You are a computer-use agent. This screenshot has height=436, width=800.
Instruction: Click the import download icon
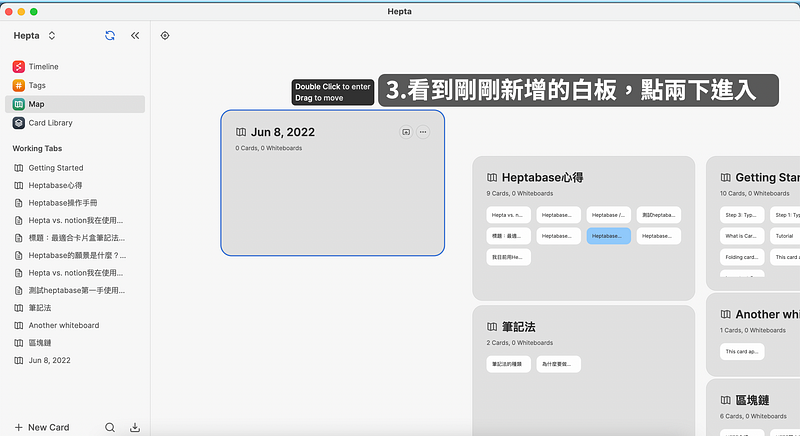pyautogui.click(x=135, y=427)
